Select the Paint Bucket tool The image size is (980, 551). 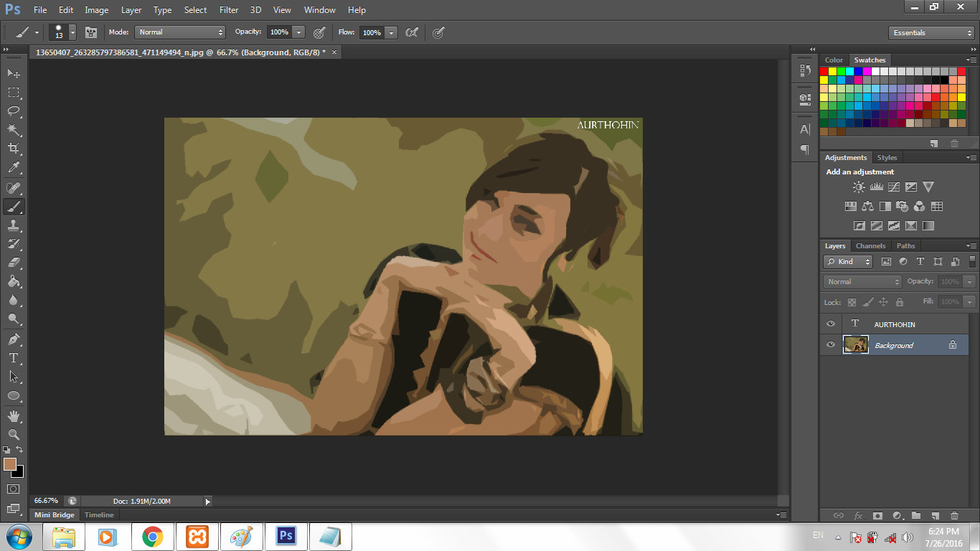click(x=14, y=281)
